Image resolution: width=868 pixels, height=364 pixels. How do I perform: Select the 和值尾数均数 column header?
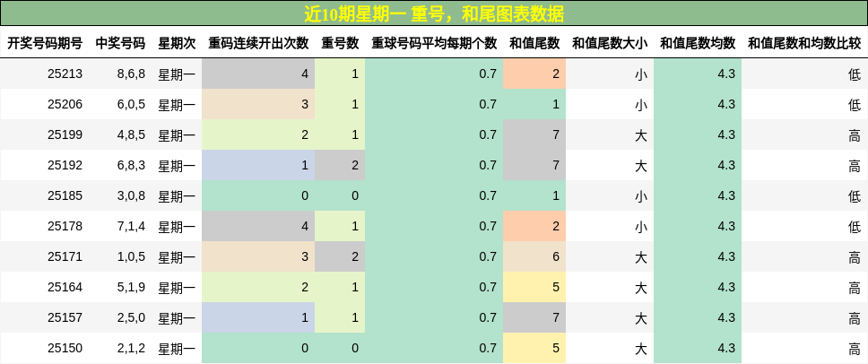click(698, 44)
